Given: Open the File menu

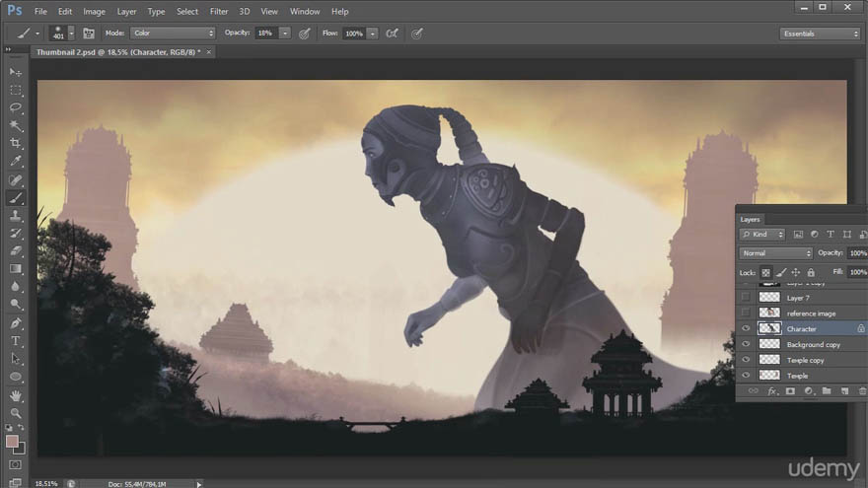Looking at the screenshot, I should click(x=40, y=11).
